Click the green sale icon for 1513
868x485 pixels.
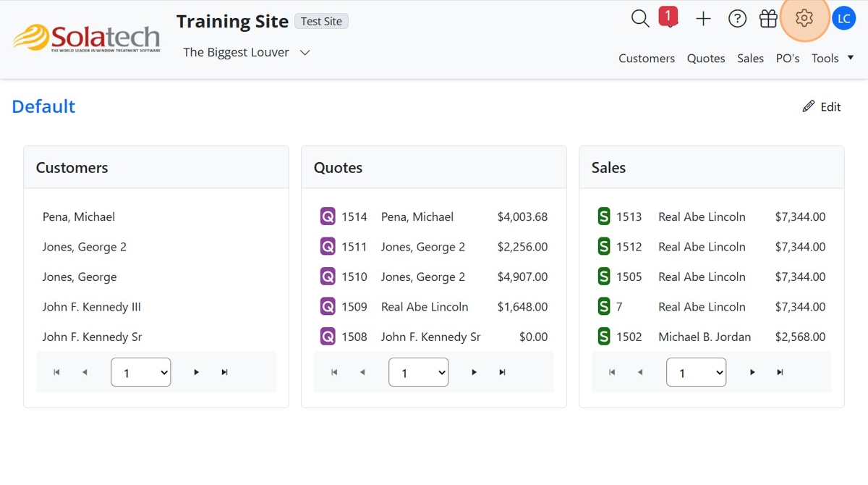[604, 216]
